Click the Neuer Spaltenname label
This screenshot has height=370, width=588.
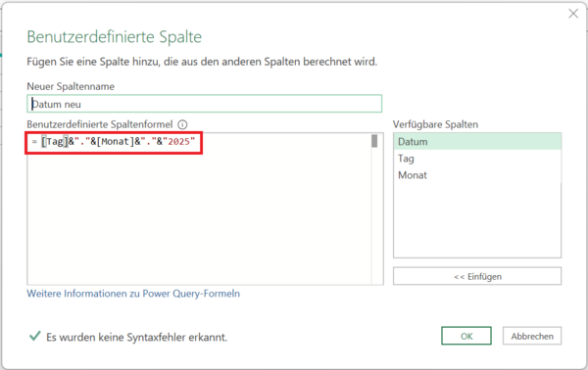(x=71, y=86)
